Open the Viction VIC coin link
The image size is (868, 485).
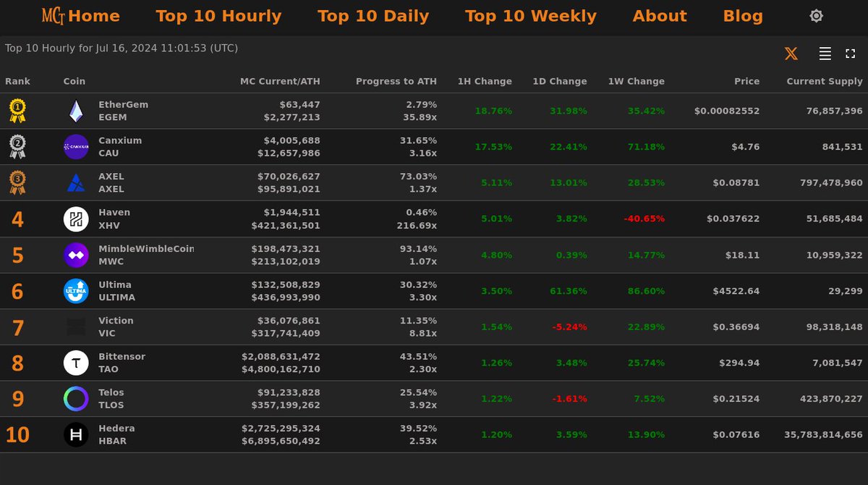(x=116, y=326)
